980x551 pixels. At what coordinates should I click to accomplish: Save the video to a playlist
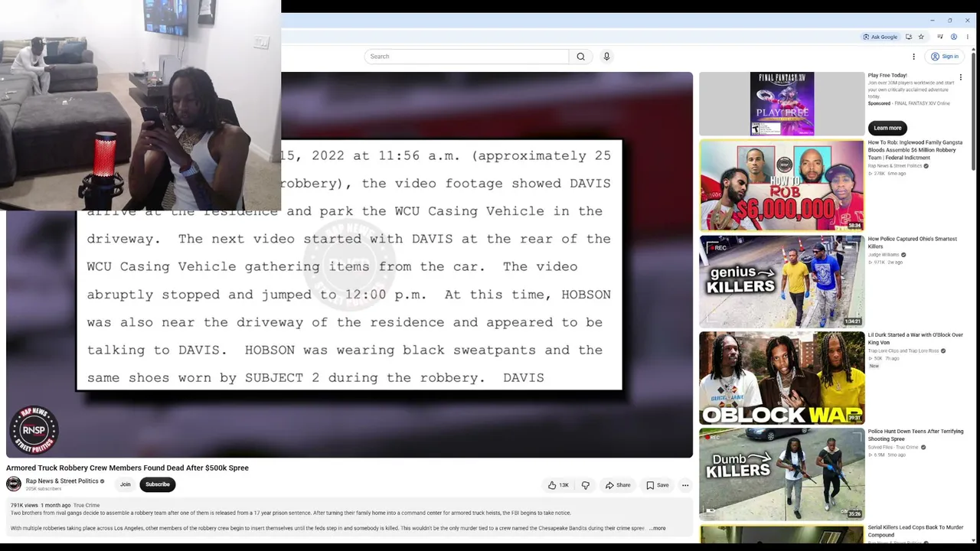coord(658,485)
